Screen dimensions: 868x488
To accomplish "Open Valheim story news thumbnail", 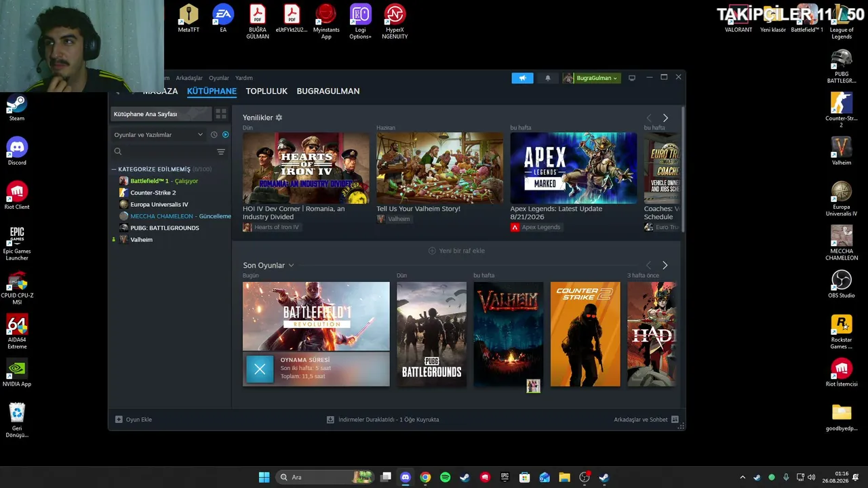I will (x=440, y=168).
